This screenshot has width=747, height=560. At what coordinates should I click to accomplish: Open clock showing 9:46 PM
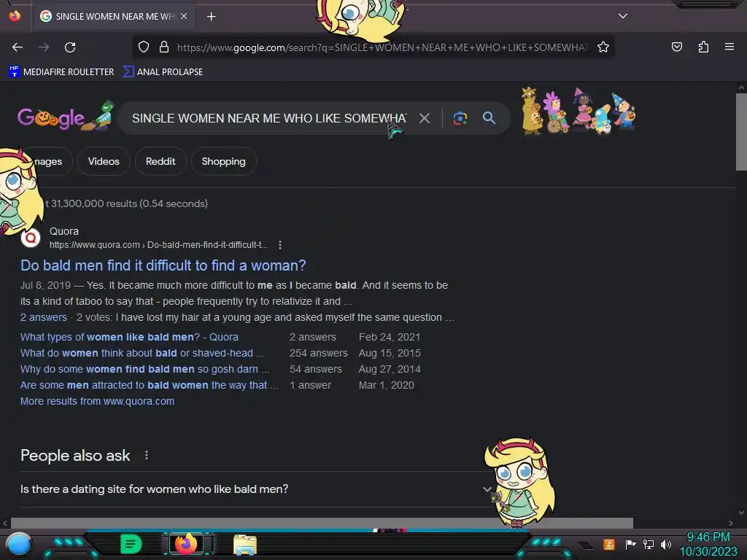708,544
